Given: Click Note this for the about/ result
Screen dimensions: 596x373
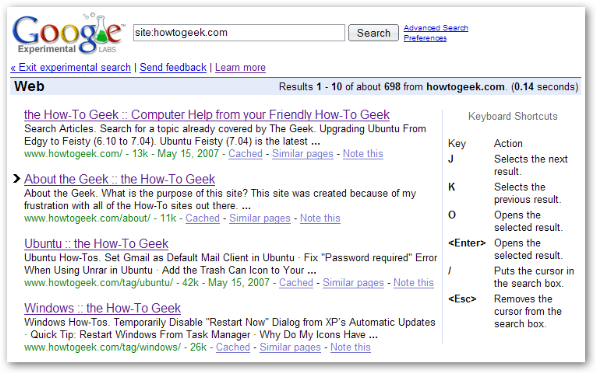Looking at the screenshot, I should point(320,218).
